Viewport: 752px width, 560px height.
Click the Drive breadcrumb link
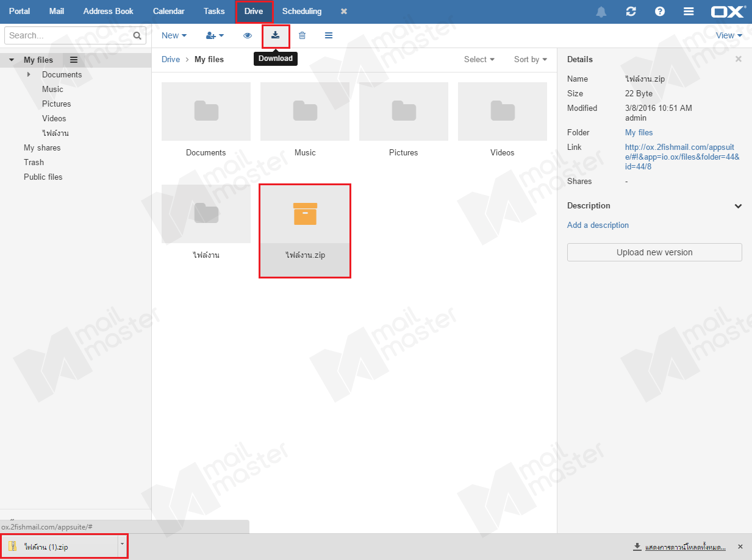[x=171, y=59]
